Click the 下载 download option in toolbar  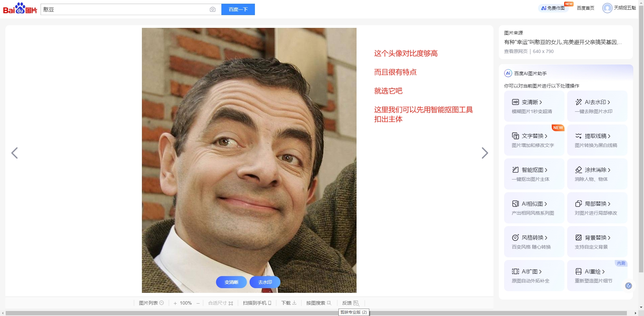click(288, 303)
